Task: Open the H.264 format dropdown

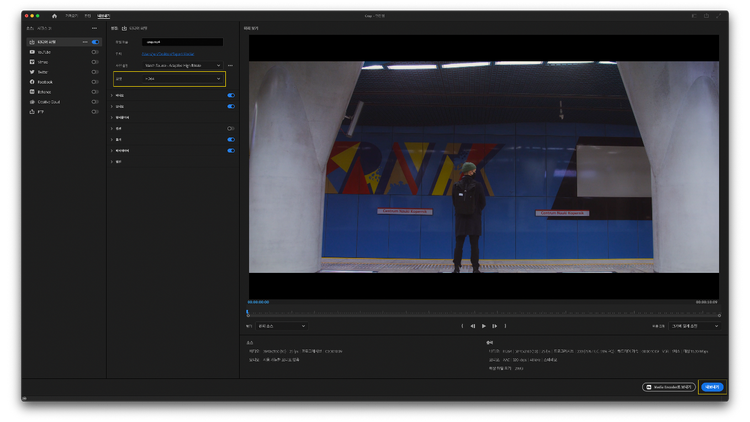Action: pyautogui.click(x=182, y=78)
